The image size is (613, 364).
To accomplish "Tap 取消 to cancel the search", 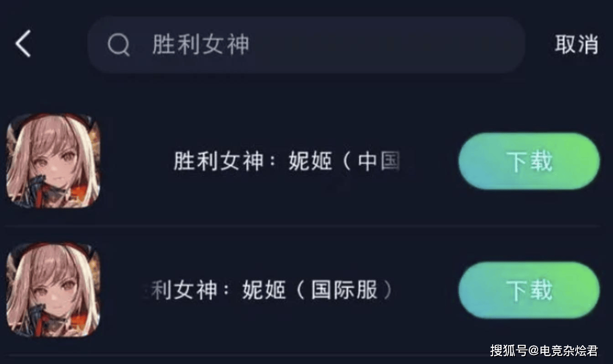I will [577, 44].
